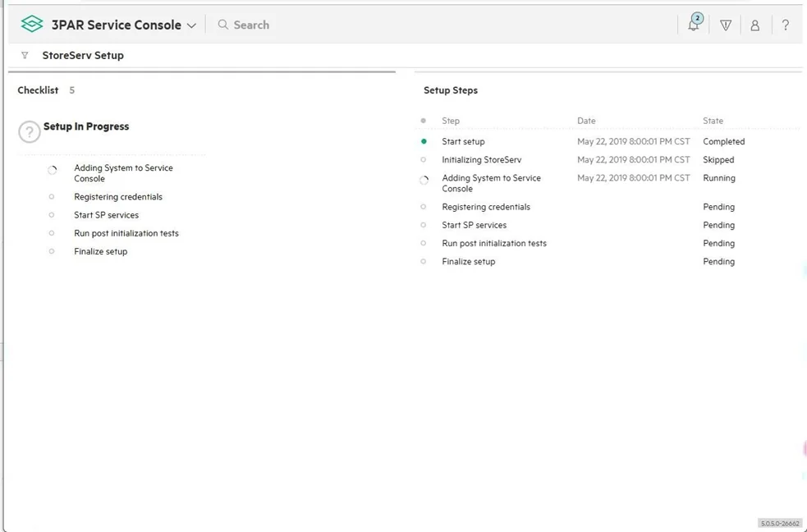The image size is (807, 532).
Task: Select the Setup In Progress heading
Action: point(86,126)
